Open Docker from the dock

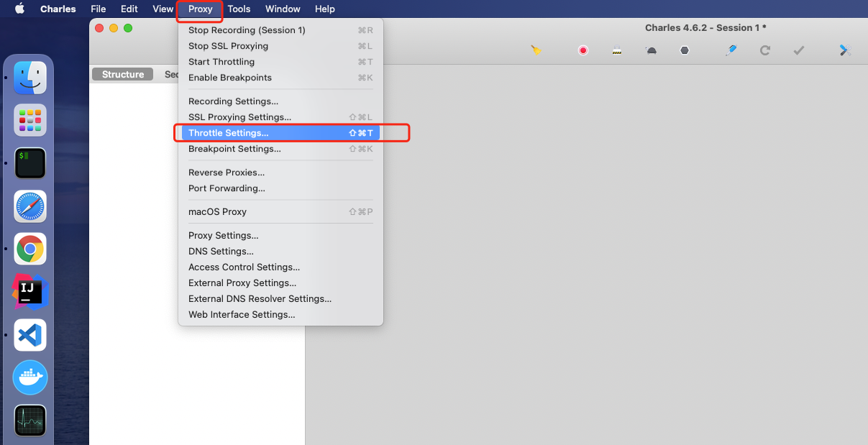[30, 377]
